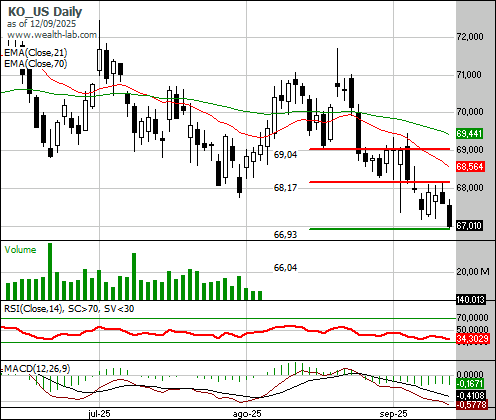Open the www.wealth-lab.com link text

coord(52,35)
